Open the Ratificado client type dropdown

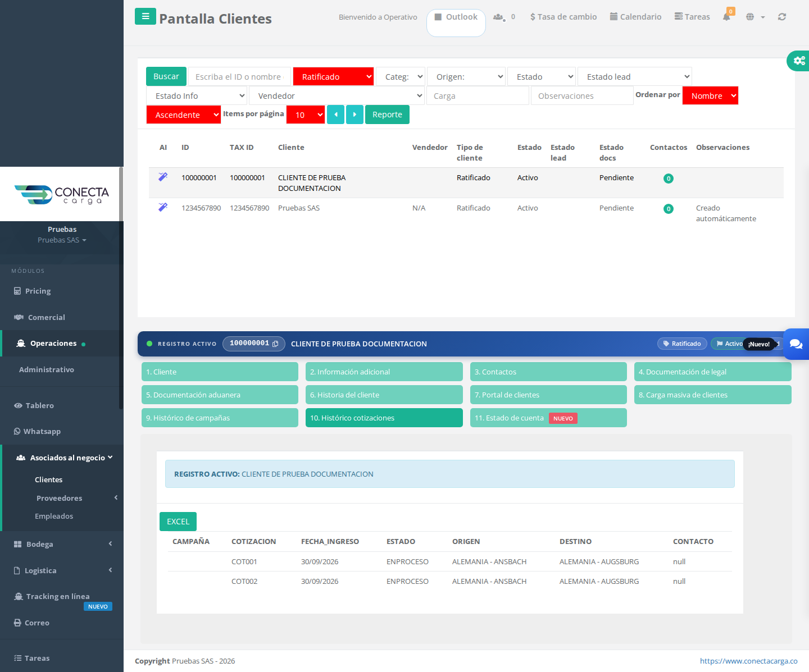(334, 76)
